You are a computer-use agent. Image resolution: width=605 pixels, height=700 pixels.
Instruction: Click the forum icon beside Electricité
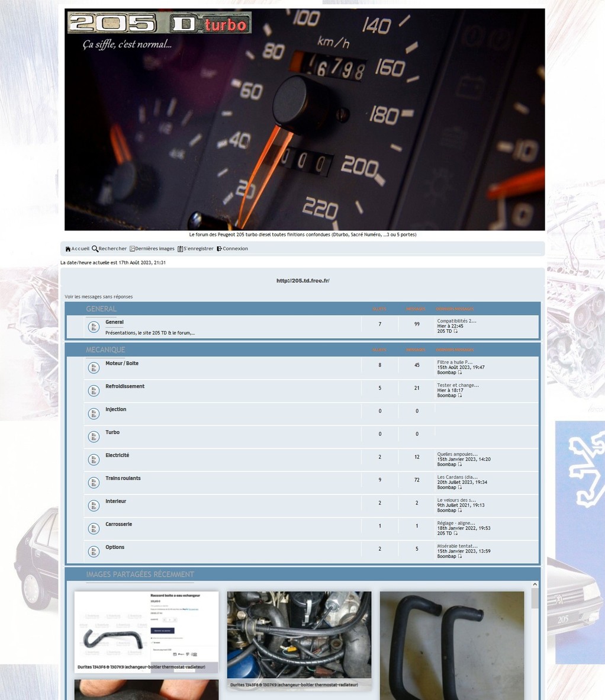click(94, 460)
